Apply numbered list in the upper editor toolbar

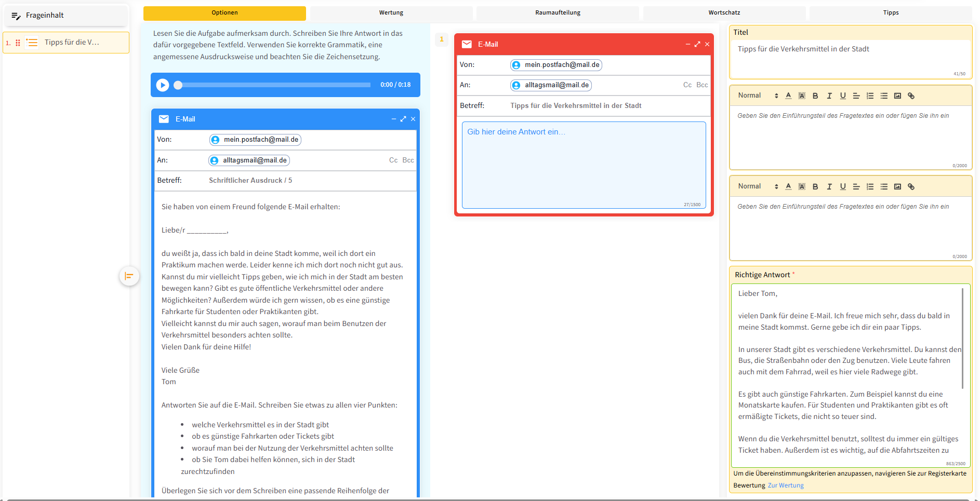pos(870,96)
